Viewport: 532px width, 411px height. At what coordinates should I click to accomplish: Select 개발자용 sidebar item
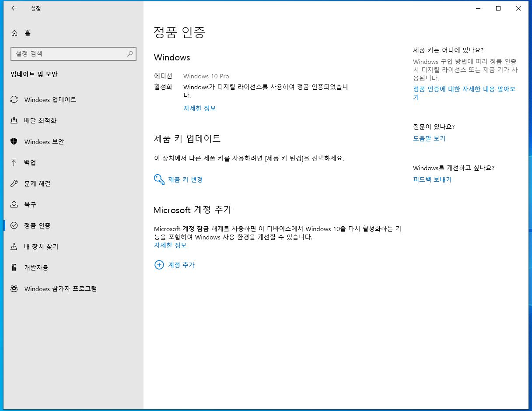click(x=73, y=267)
